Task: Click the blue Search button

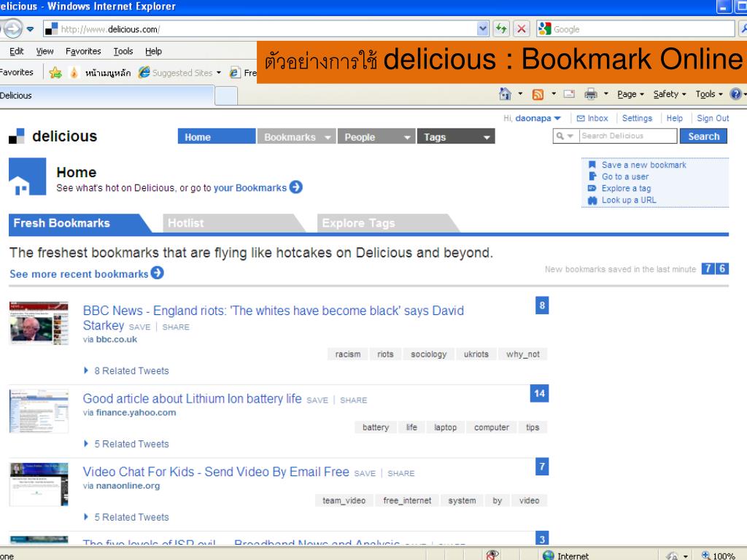Action: [703, 136]
